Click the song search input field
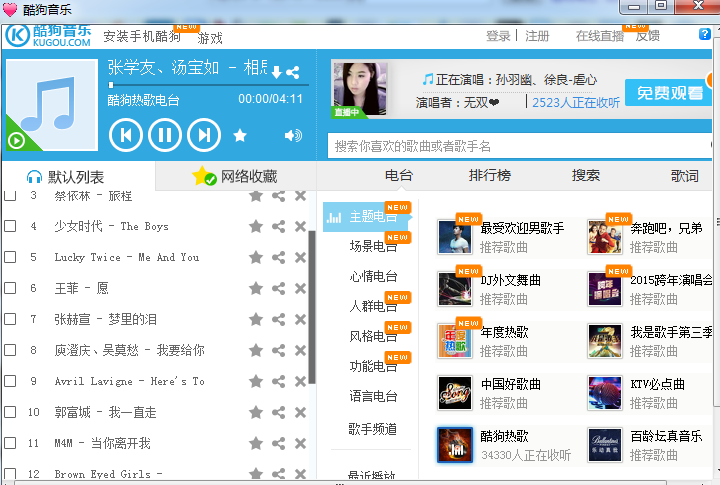 pyautogui.click(x=519, y=146)
